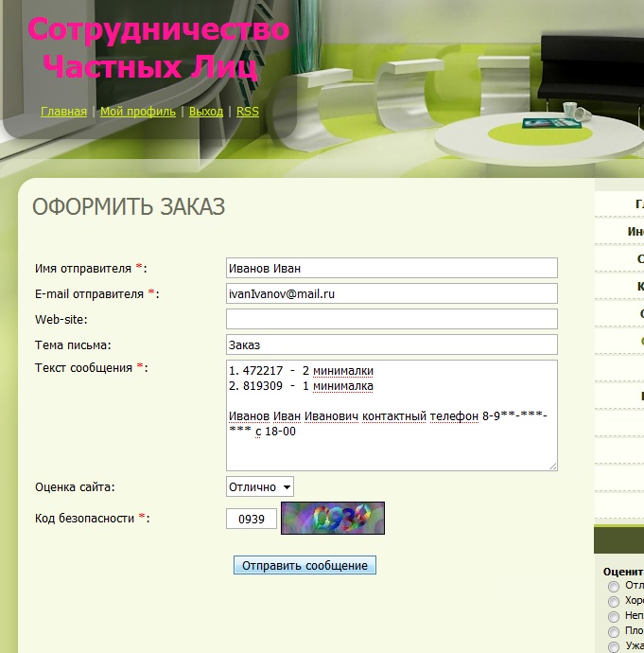Click the 'Выход' logout link
Image resolution: width=644 pixels, height=653 pixels.
pos(206,112)
